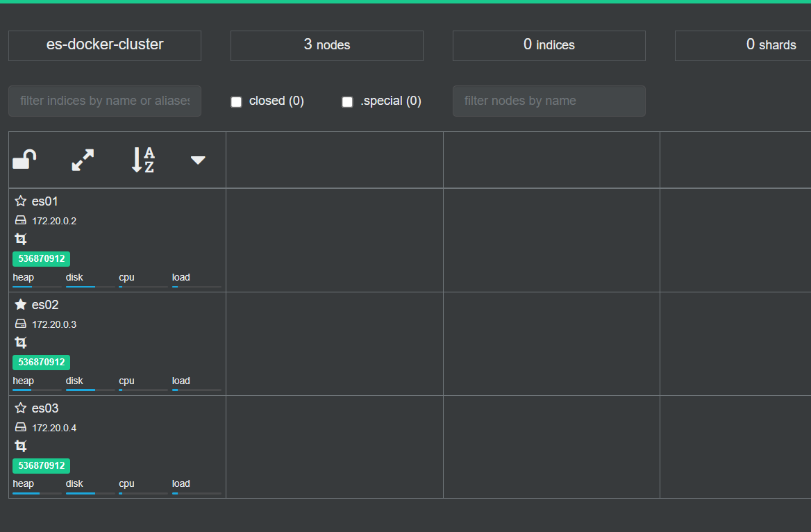Focus the filter indices by name field
This screenshot has height=532, width=811.
click(x=105, y=101)
